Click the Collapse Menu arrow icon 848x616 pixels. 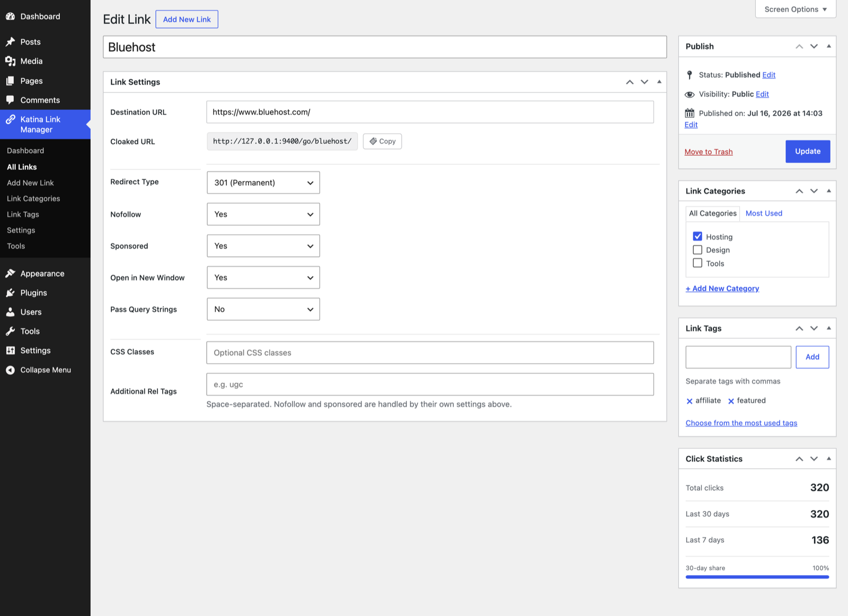pos(10,370)
